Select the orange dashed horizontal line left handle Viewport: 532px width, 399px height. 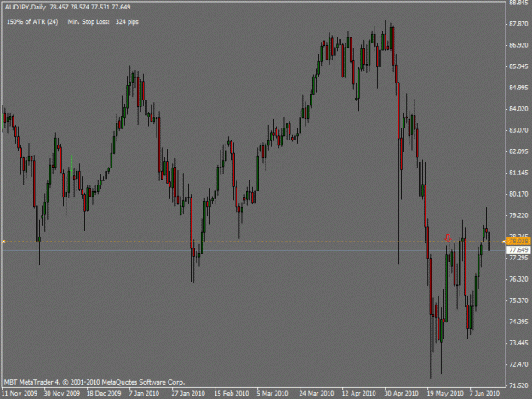pyautogui.click(x=3, y=242)
